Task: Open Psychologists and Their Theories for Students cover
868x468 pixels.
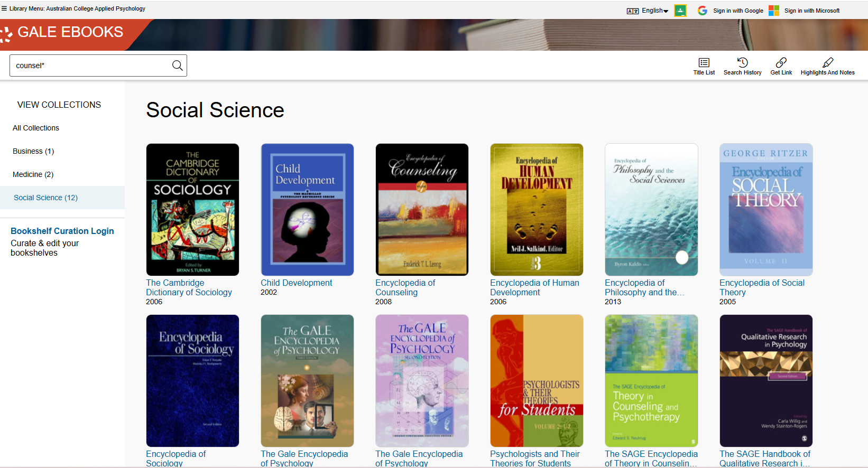Action: 537,381
